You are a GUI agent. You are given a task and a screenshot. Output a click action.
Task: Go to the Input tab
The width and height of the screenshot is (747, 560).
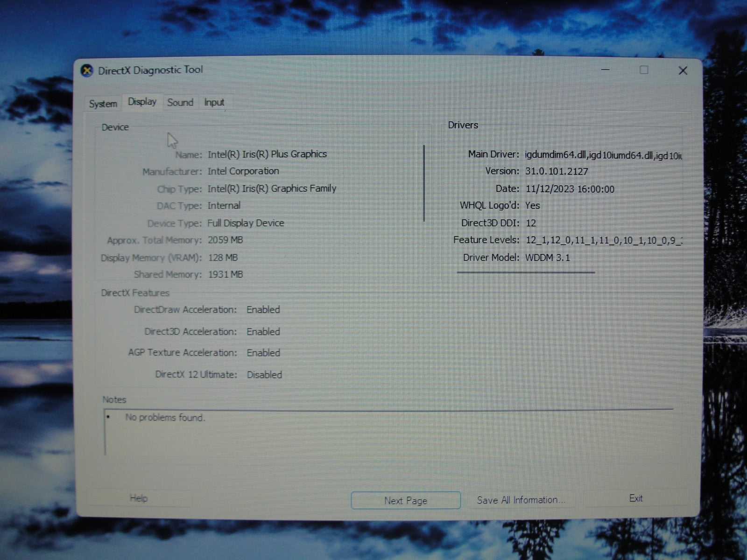(x=214, y=102)
